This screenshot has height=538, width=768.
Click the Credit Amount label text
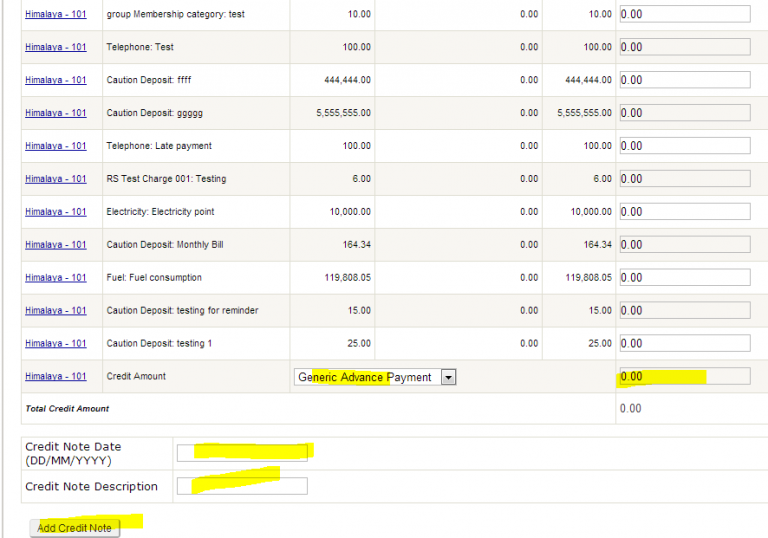click(x=136, y=376)
